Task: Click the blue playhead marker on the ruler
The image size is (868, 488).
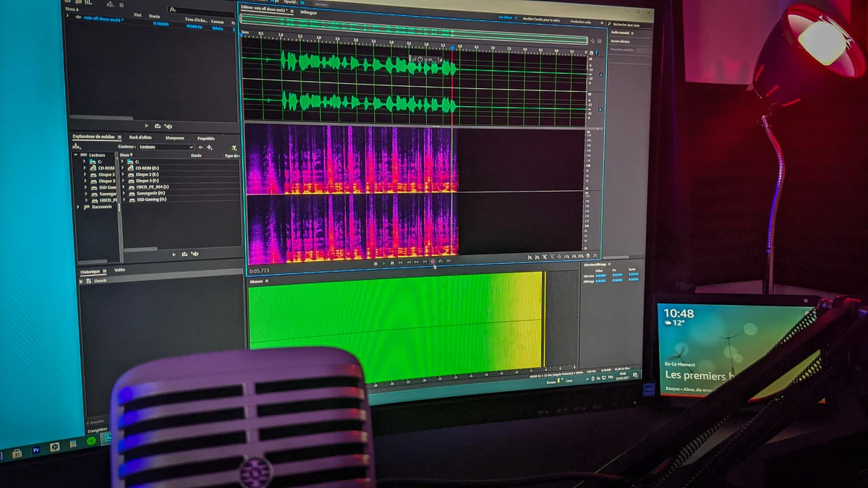Action: [453, 48]
